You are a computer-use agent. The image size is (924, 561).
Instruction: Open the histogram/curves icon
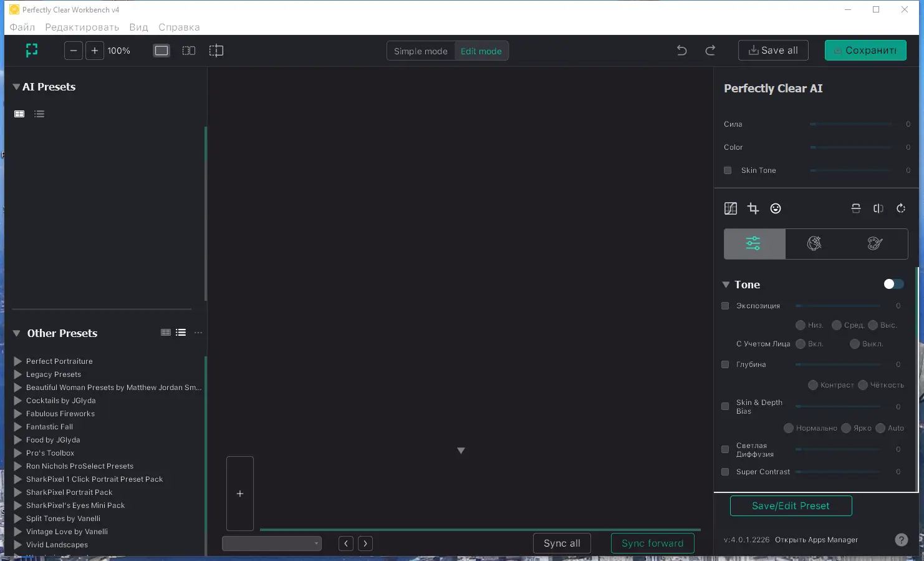pyautogui.click(x=731, y=208)
